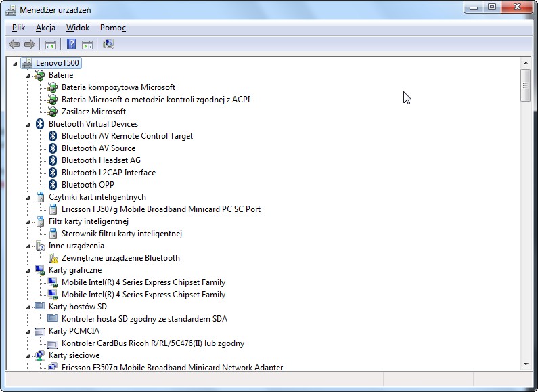
Task: Click the Baterie category battery icon
Action: coord(40,75)
